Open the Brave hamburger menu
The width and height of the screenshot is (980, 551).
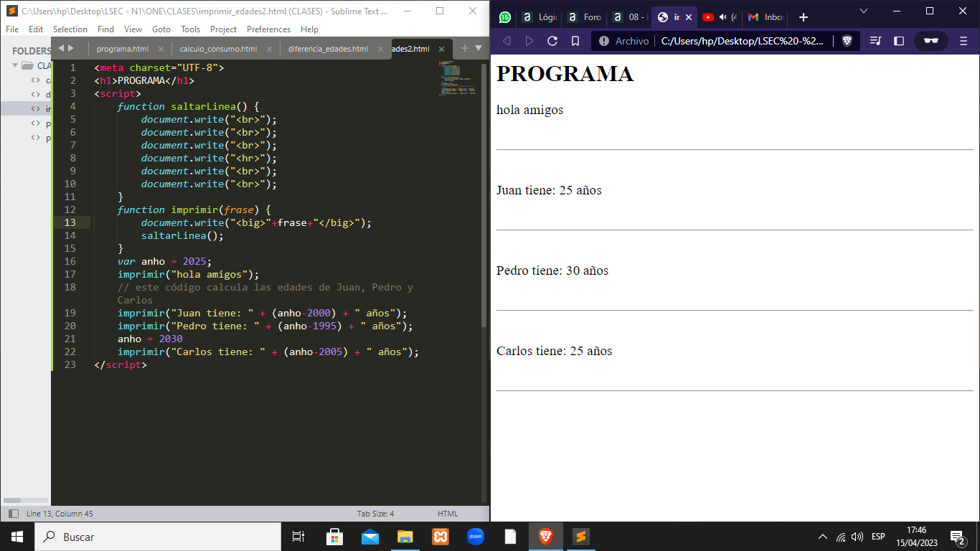963,41
